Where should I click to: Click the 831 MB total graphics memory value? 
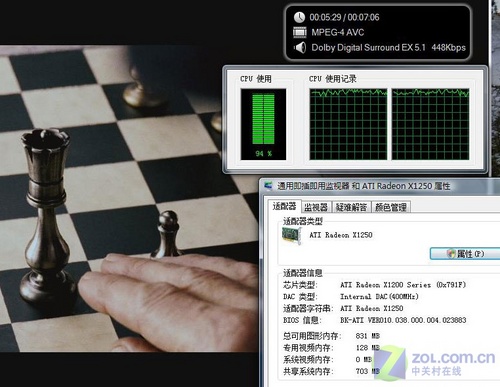pyautogui.click(x=368, y=336)
